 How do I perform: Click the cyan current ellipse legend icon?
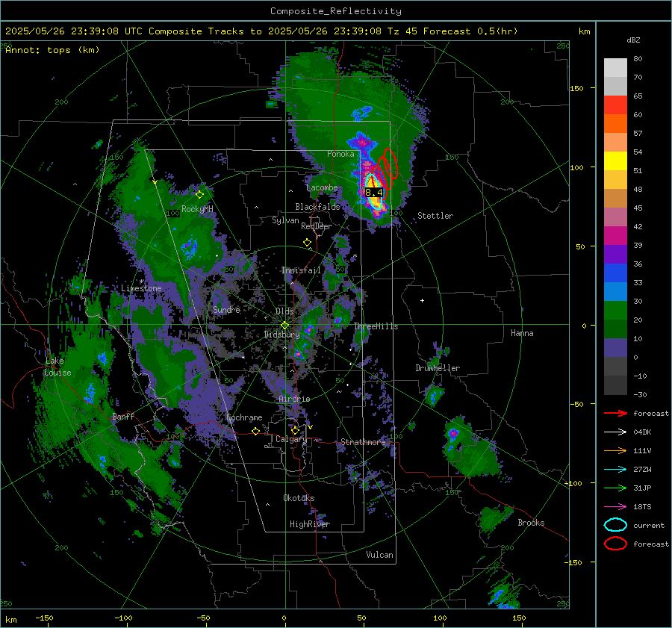615,525
